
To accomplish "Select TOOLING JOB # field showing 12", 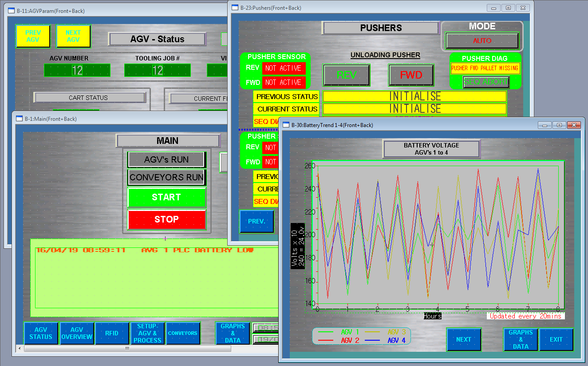I will click(158, 70).
